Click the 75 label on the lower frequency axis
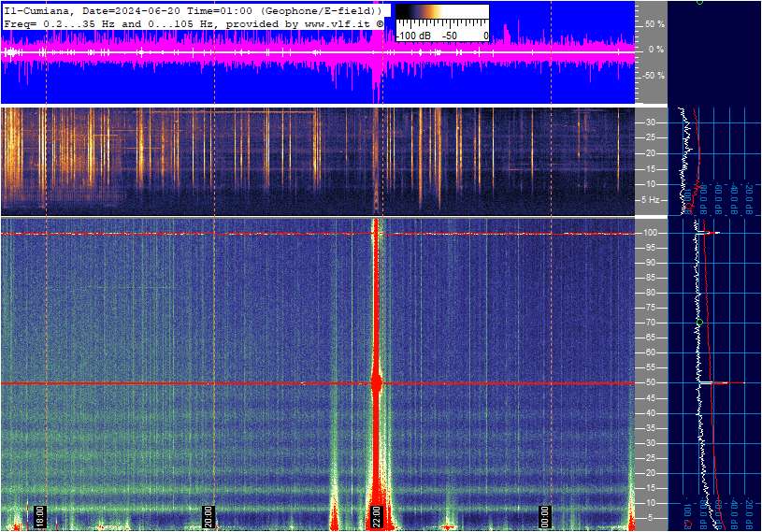762x532 pixels. click(648, 308)
